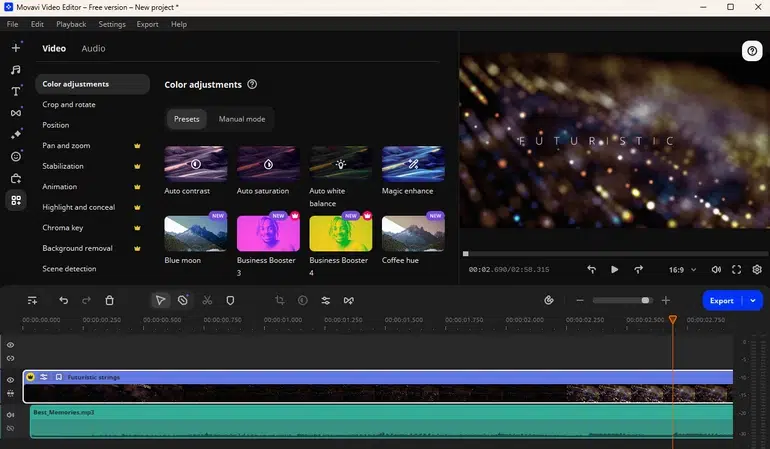The image size is (770, 449).
Task: Switch to the Audio tab
Action: click(x=93, y=48)
